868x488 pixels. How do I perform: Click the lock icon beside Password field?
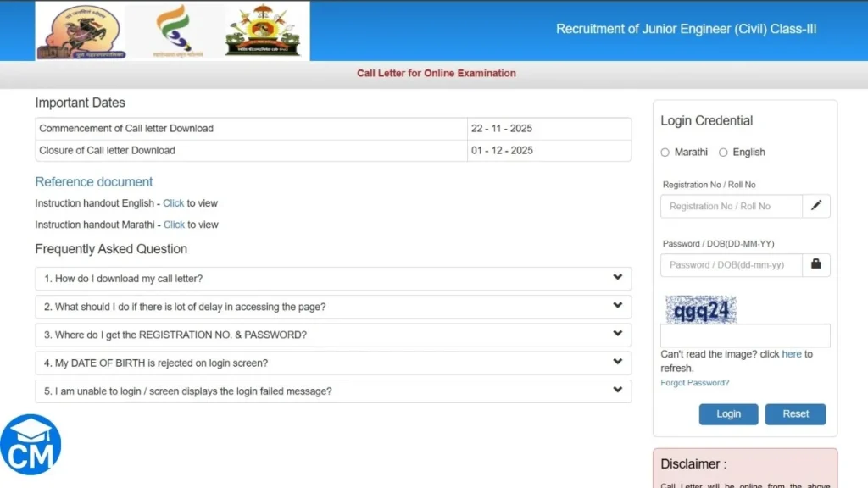[816, 264]
